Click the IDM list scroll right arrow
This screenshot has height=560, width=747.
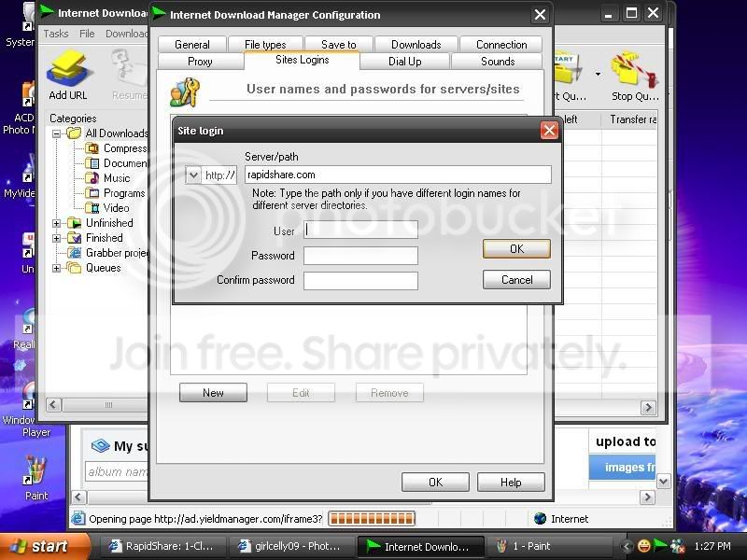(x=648, y=408)
